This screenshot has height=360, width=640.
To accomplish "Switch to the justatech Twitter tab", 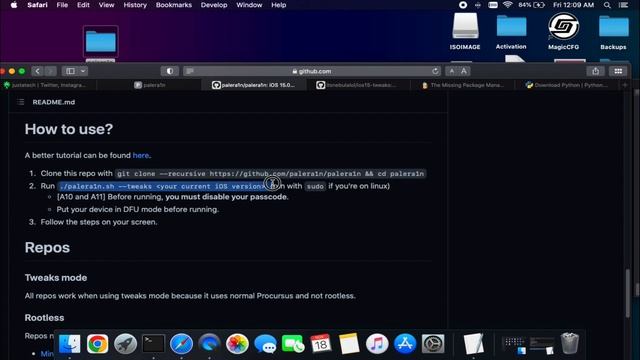I will (x=48, y=85).
